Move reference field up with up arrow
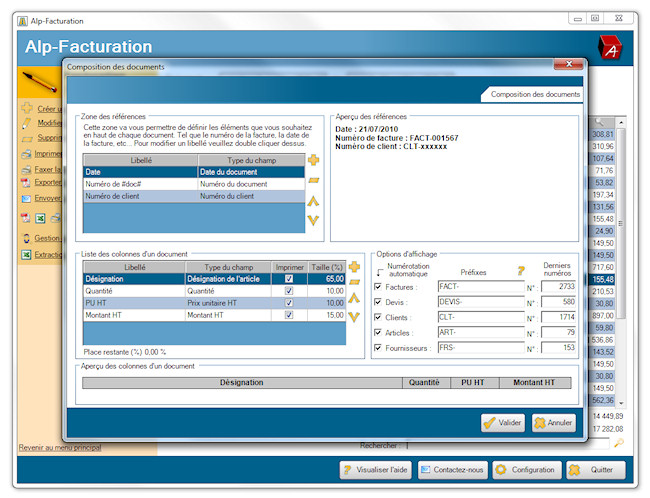Screen dimensions: 650x498 (x=313, y=200)
